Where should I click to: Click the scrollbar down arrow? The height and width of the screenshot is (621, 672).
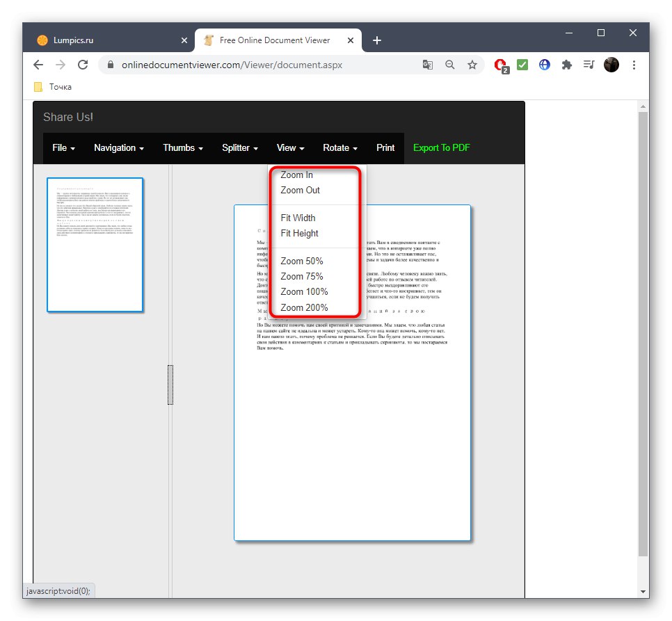coord(643,592)
